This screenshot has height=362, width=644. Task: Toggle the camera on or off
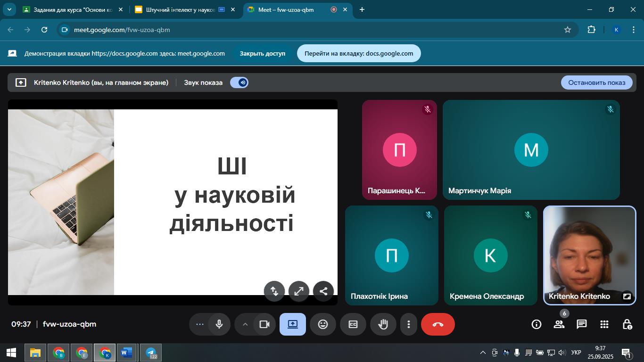pos(264,324)
